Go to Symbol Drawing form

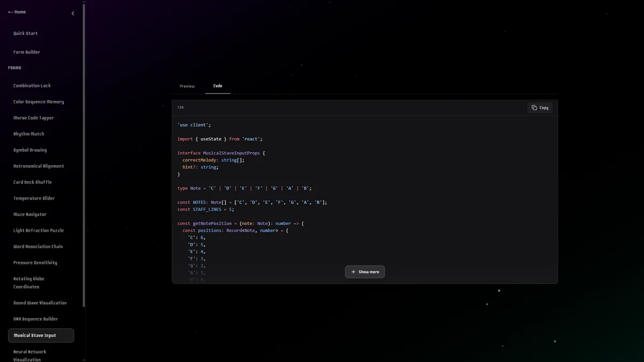(x=30, y=150)
